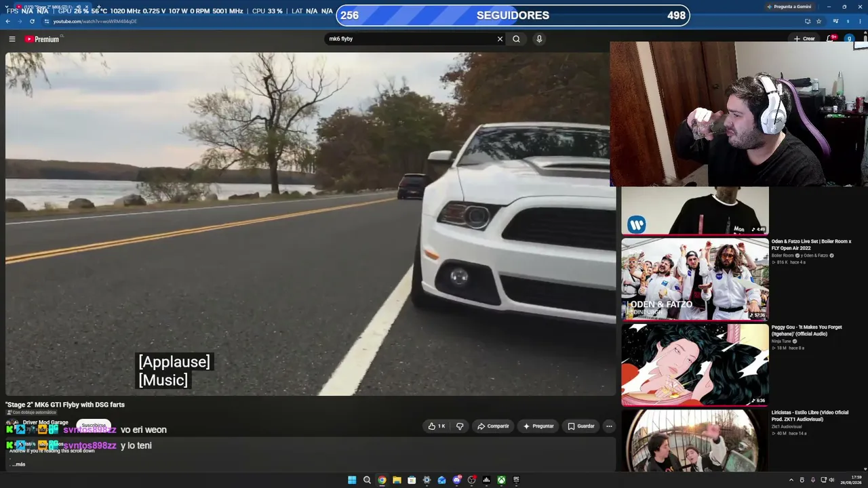
Task: Dislike the MK6 GTI video
Action: click(460, 426)
